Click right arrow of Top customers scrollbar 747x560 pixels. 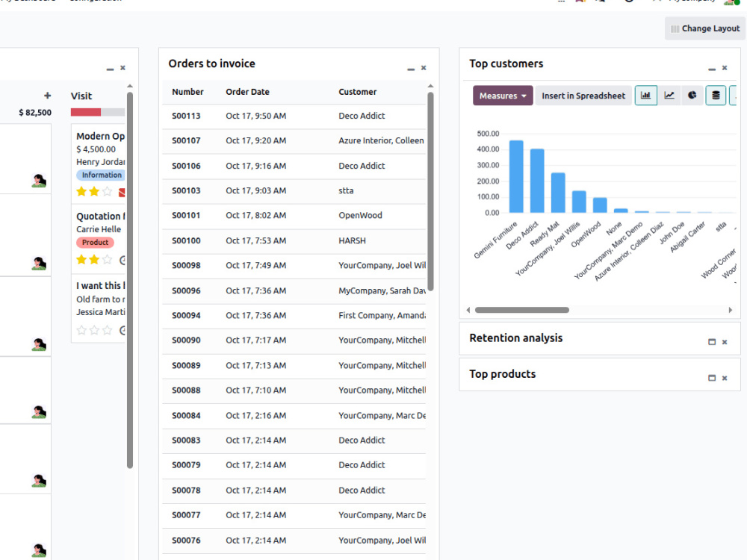pos(731,310)
